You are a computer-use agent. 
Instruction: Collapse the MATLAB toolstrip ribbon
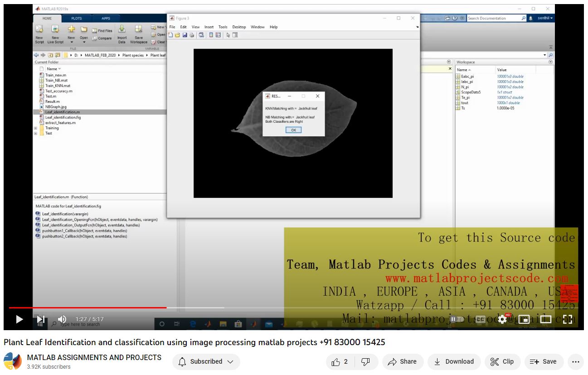pos(550,47)
